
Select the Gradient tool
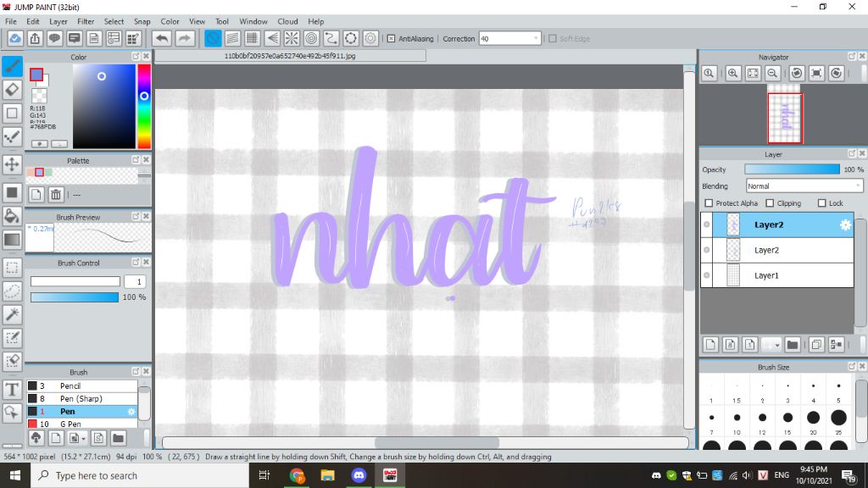tap(12, 240)
